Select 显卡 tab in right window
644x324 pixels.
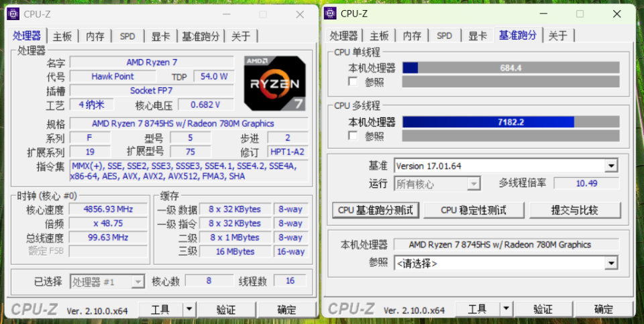click(478, 36)
